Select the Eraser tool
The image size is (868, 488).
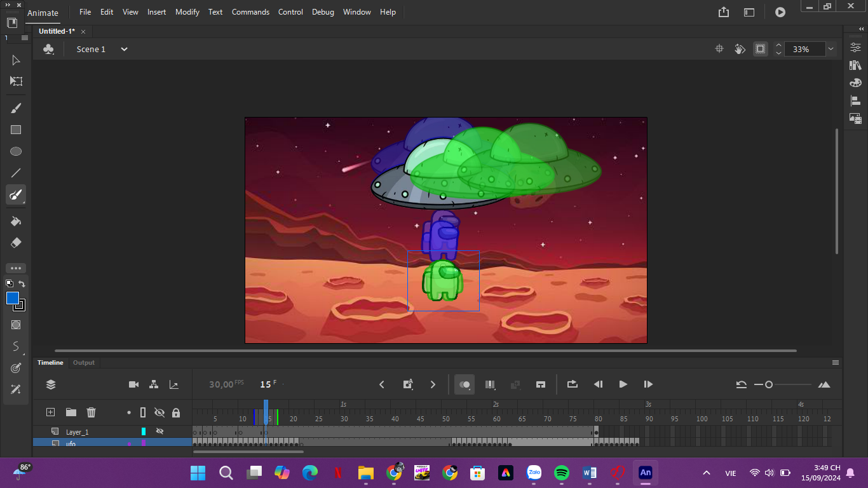click(x=16, y=243)
